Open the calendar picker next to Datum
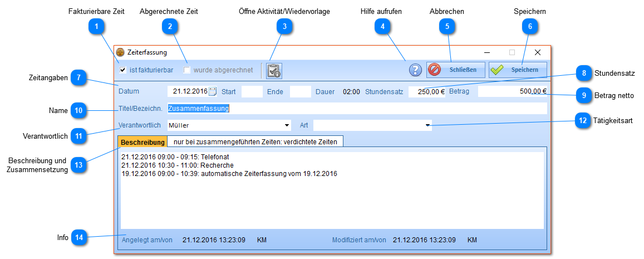 [212, 91]
